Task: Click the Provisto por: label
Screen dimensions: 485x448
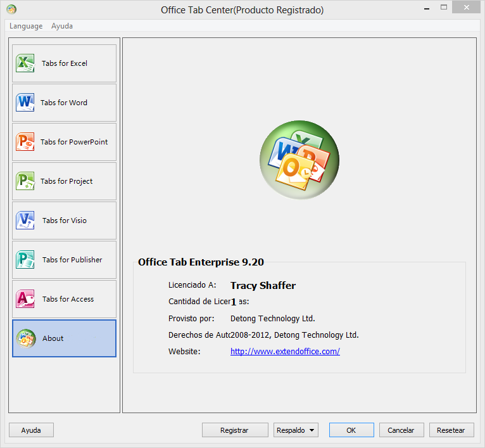Action: click(x=191, y=319)
